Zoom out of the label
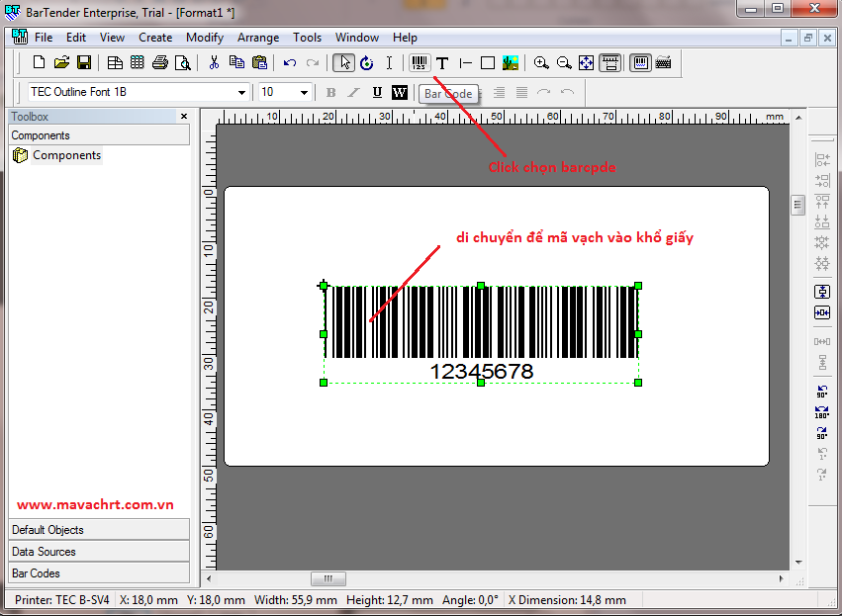This screenshot has height=616, width=842. [x=564, y=62]
